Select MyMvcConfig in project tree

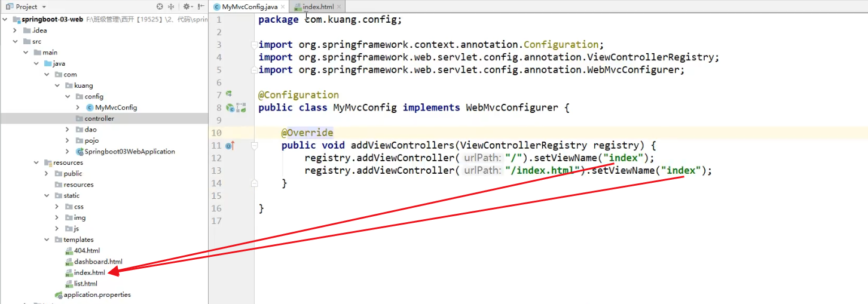coord(116,108)
